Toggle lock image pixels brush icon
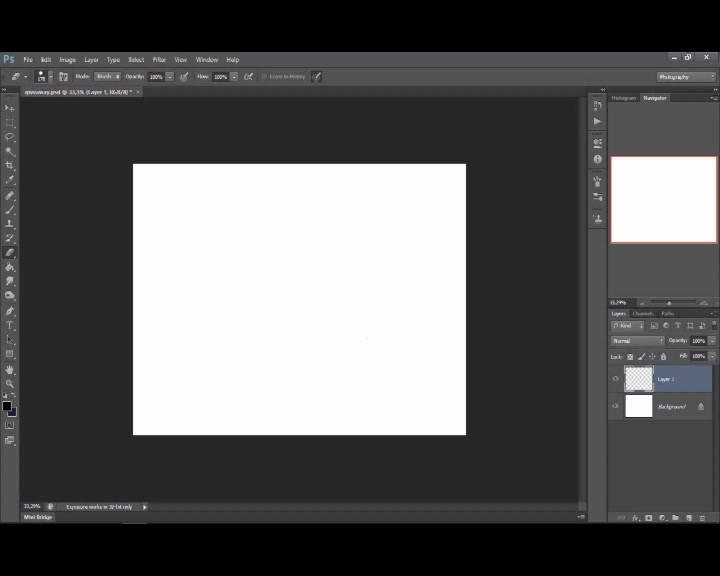 [641, 356]
